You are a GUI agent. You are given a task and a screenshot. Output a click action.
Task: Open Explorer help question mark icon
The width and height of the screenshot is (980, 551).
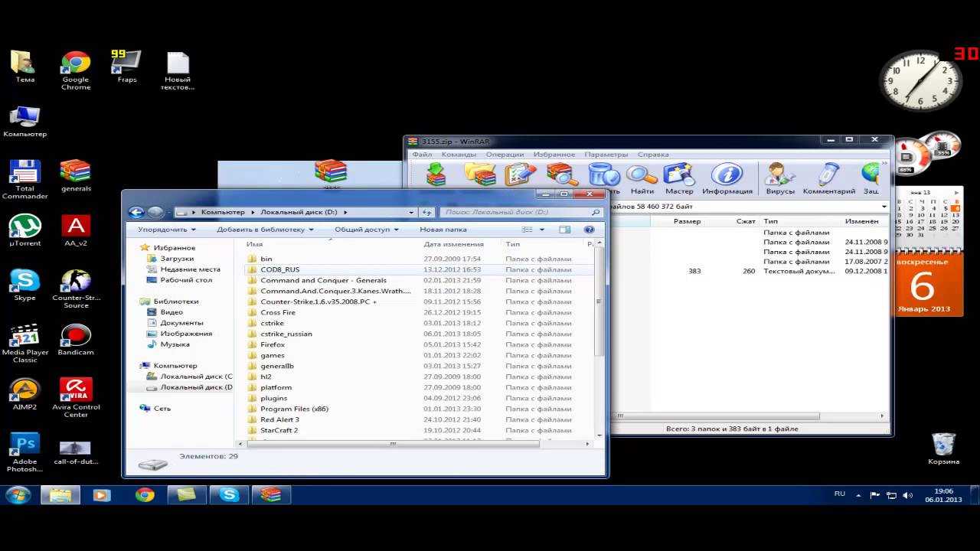(x=590, y=230)
